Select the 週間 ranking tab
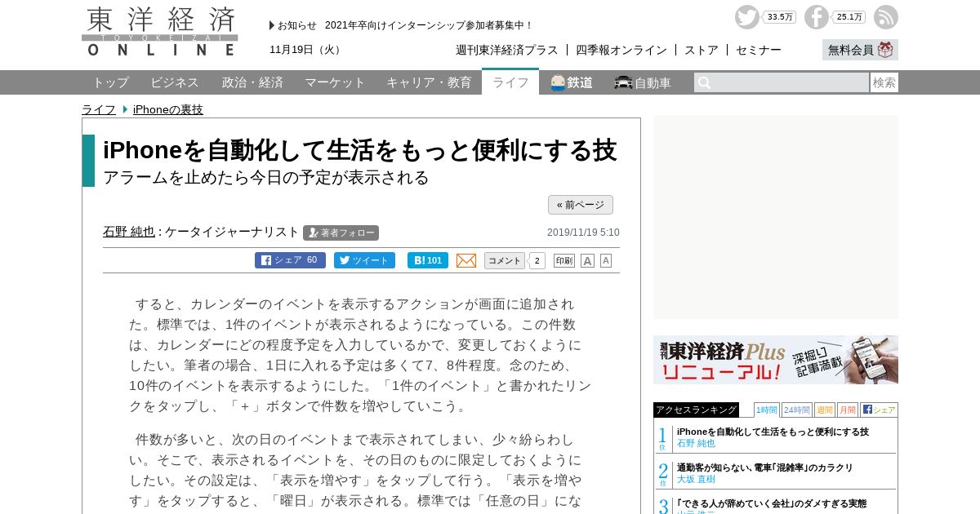The width and height of the screenshot is (980, 514). click(x=824, y=410)
